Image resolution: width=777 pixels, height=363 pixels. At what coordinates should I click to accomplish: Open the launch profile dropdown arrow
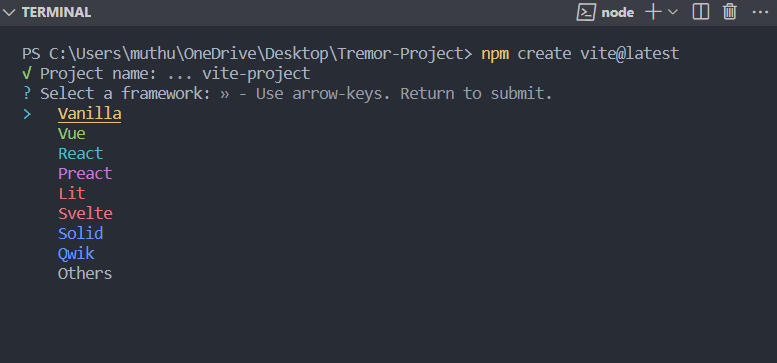click(x=672, y=12)
